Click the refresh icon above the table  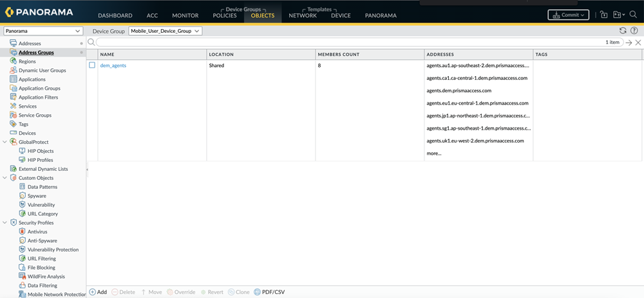[623, 30]
